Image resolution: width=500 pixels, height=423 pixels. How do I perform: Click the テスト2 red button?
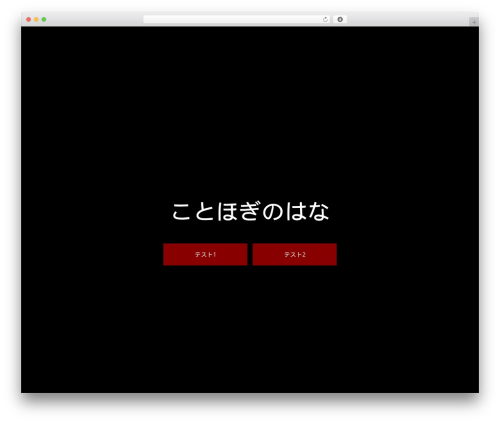[x=295, y=254]
